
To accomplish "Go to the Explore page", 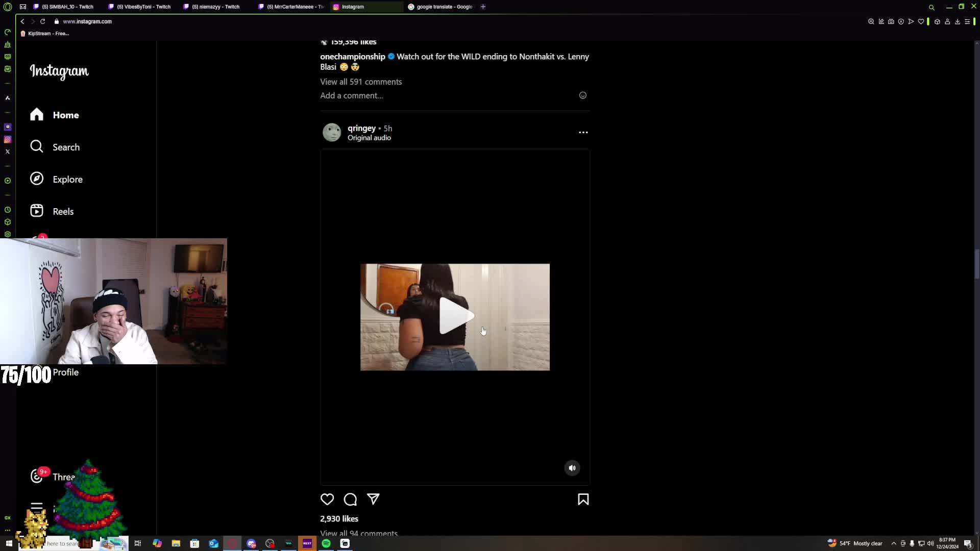I will tap(56, 179).
